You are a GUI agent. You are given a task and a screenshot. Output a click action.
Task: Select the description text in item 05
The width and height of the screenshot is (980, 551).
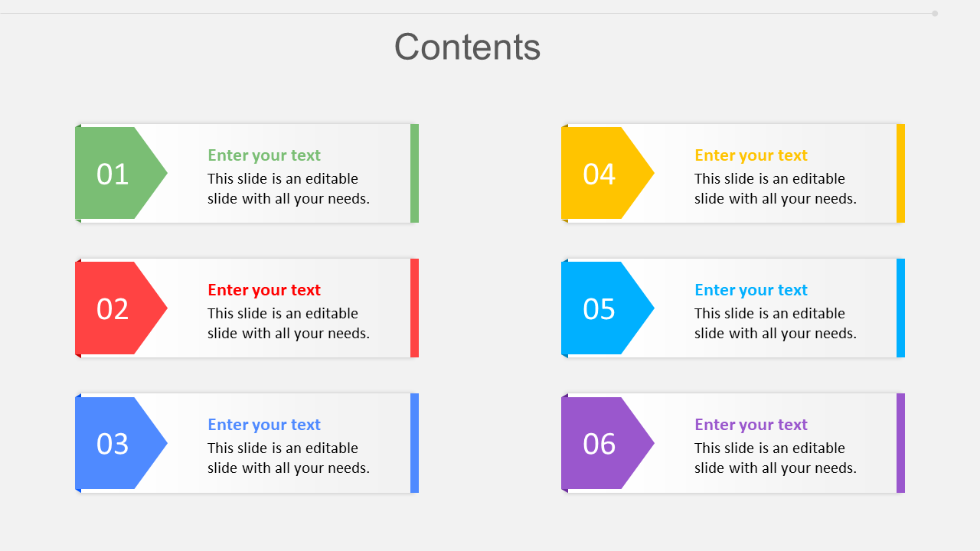(x=776, y=324)
